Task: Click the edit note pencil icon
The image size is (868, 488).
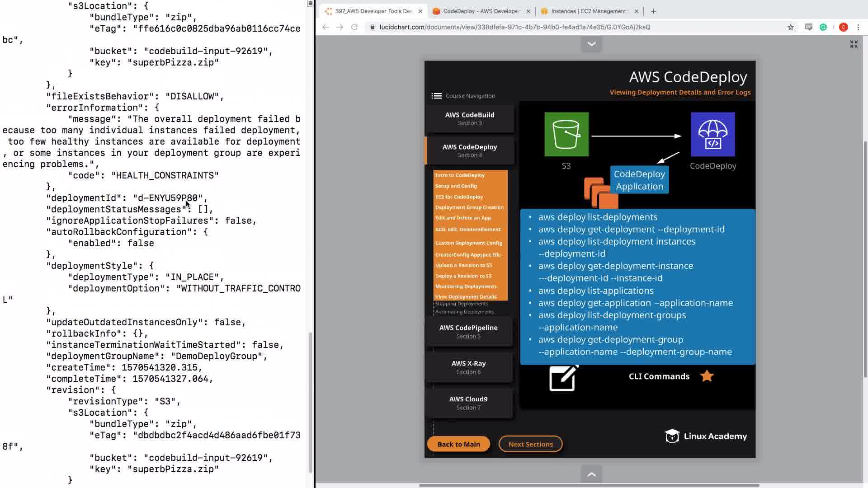Action: point(563,378)
